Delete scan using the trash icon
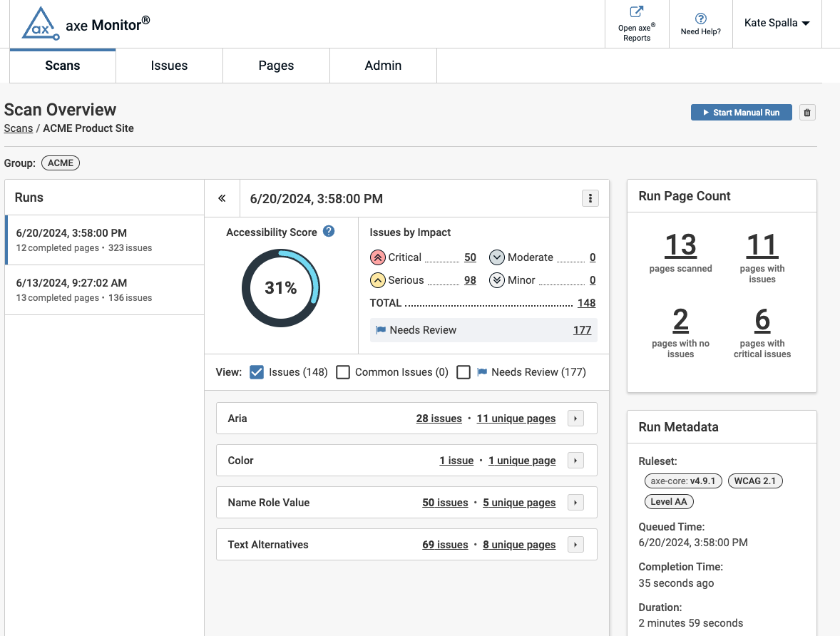The image size is (840, 636). pos(807,113)
